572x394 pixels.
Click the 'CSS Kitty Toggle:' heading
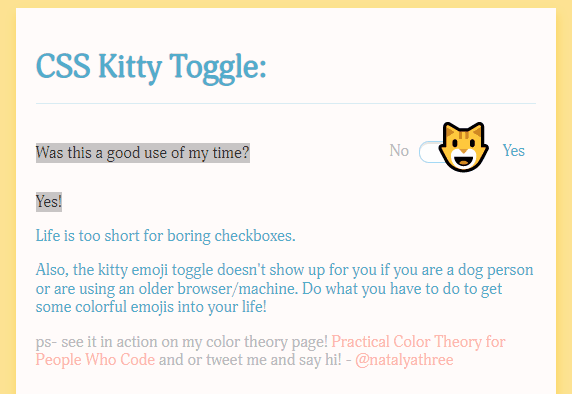click(x=151, y=67)
